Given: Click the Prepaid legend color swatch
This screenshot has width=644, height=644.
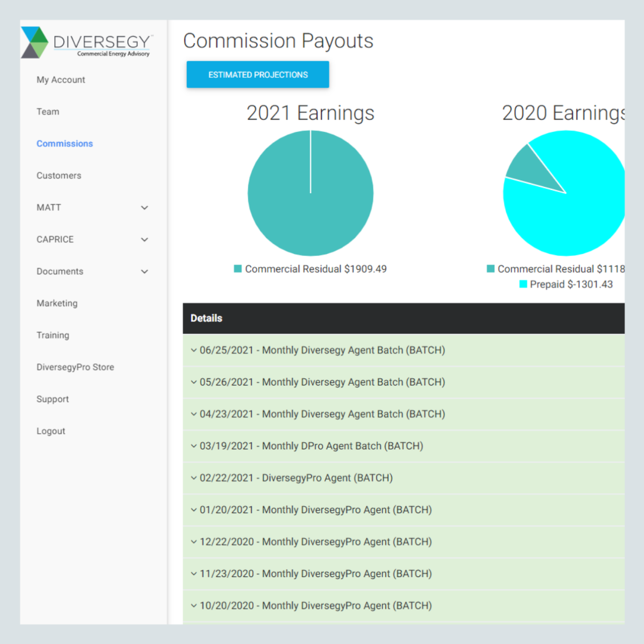Looking at the screenshot, I should coord(523,284).
